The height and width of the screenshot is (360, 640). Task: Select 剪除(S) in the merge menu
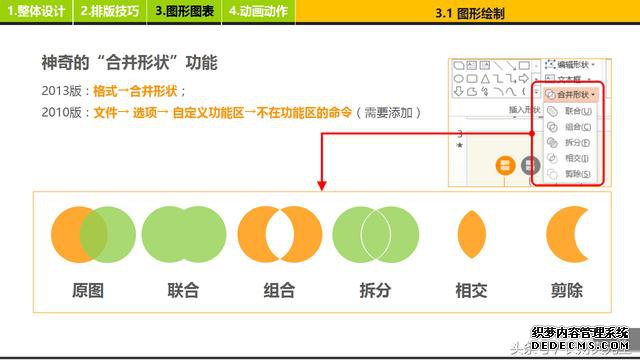pos(570,174)
